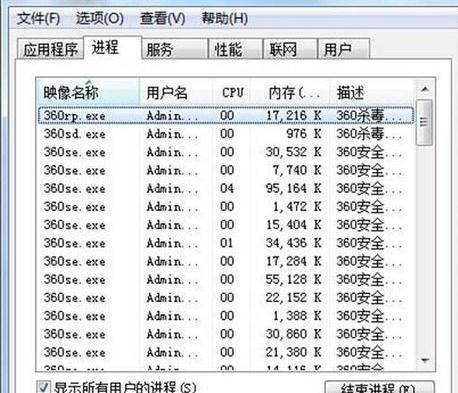Viewport: 458px width, 393px height.
Task: Click the 结束进程 button
Action: pyautogui.click(x=379, y=387)
